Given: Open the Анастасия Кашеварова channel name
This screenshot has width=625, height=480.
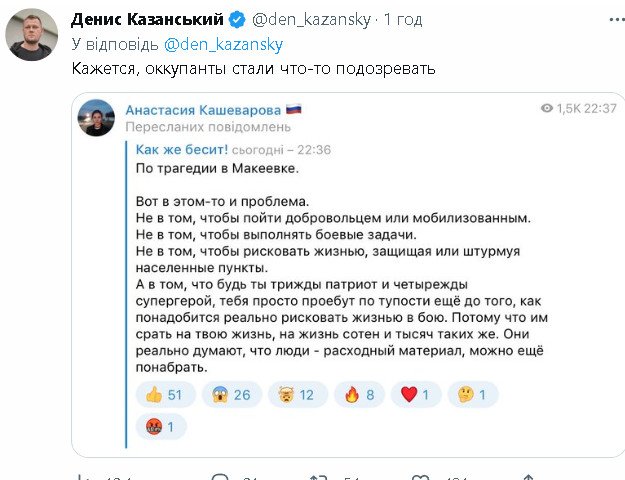Looking at the screenshot, I should click(203, 108).
